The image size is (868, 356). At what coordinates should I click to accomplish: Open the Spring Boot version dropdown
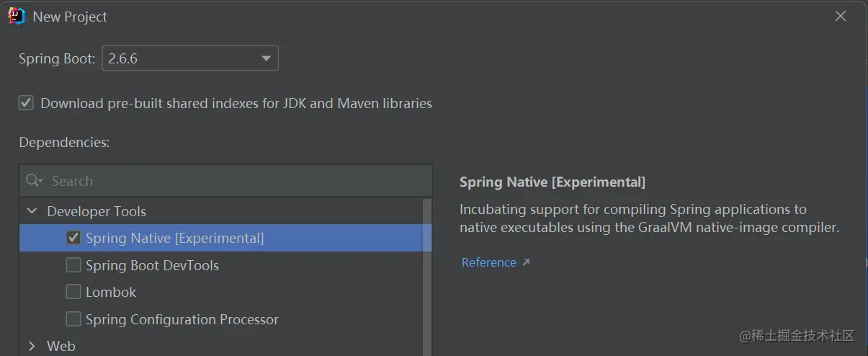click(x=190, y=58)
